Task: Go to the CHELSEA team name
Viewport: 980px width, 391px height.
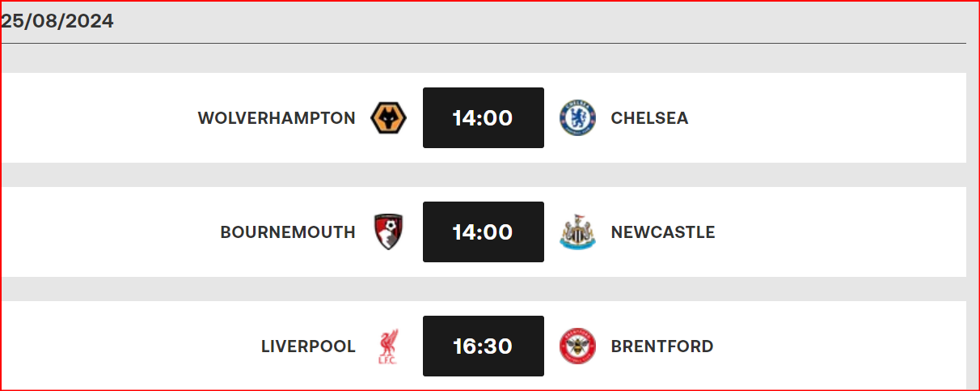Action: click(649, 118)
